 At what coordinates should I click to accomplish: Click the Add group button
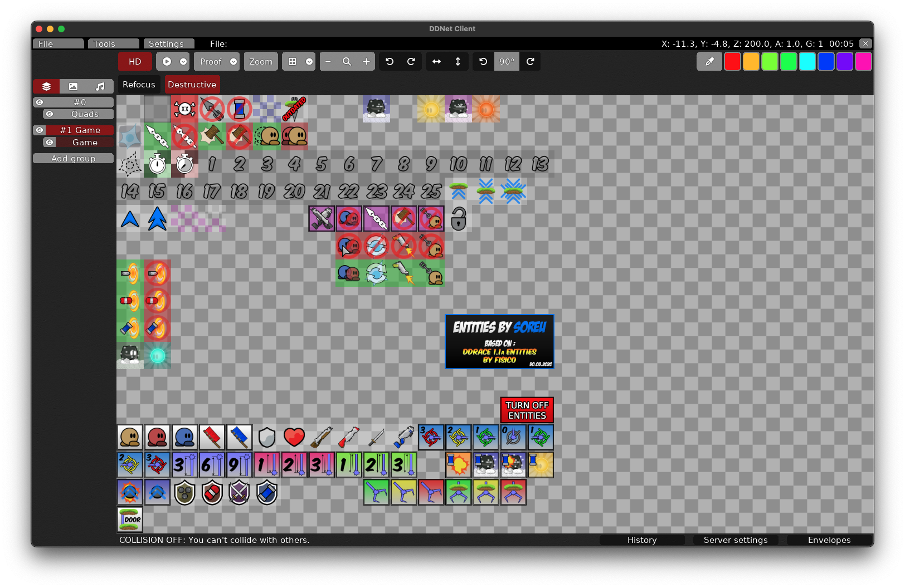(73, 158)
